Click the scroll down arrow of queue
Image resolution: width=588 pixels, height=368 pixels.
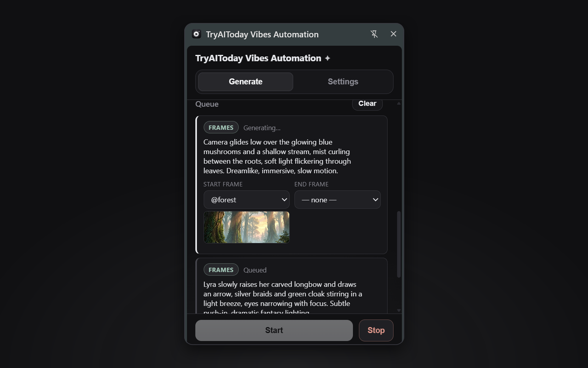pos(399,310)
